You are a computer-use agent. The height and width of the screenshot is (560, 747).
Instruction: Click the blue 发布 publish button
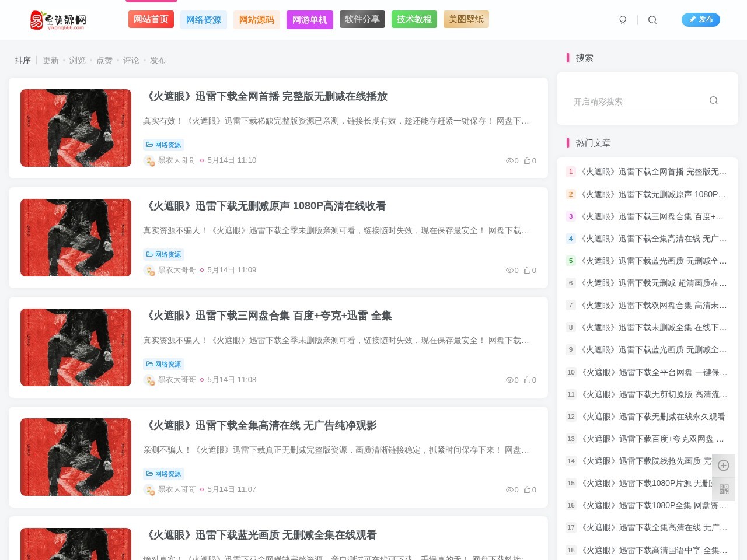(701, 20)
